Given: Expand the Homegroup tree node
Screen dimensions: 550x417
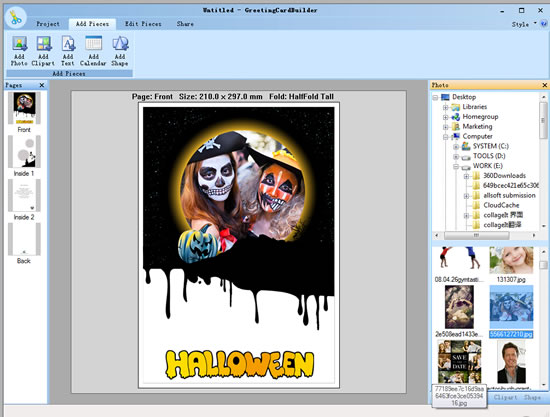Looking at the screenshot, I should pos(445,117).
